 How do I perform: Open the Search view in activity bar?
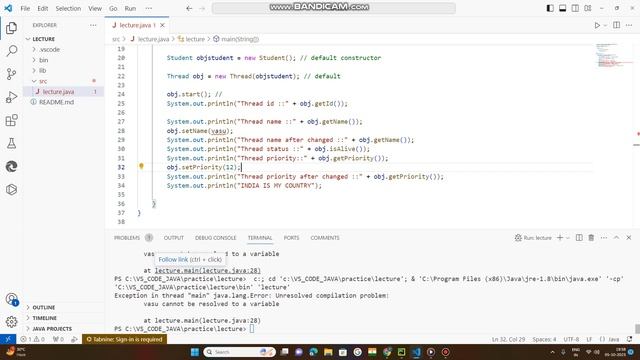11,51
